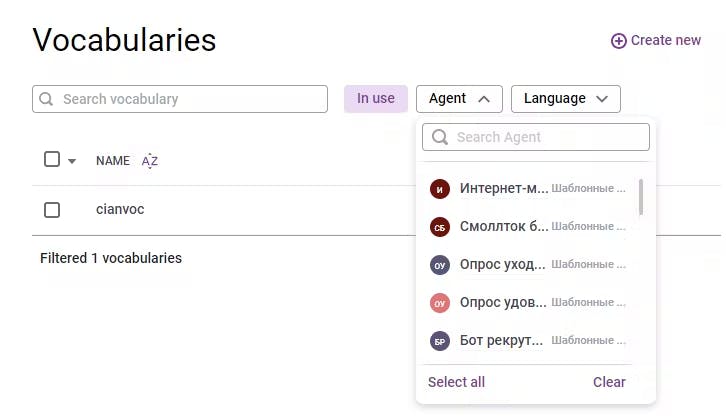
Task: Choose Смоллток б... from the agent list
Action: coord(504,227)
